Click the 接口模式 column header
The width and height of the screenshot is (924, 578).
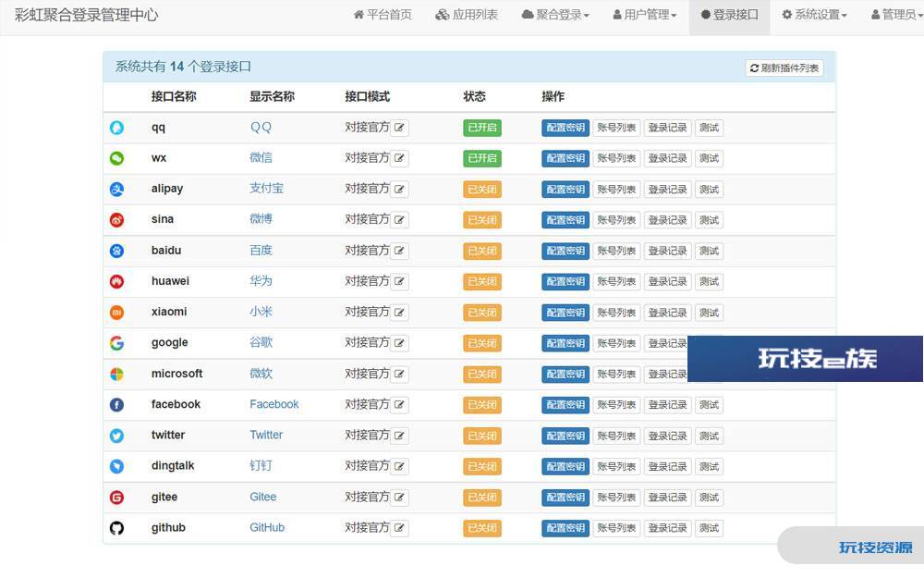pos(367,97)
